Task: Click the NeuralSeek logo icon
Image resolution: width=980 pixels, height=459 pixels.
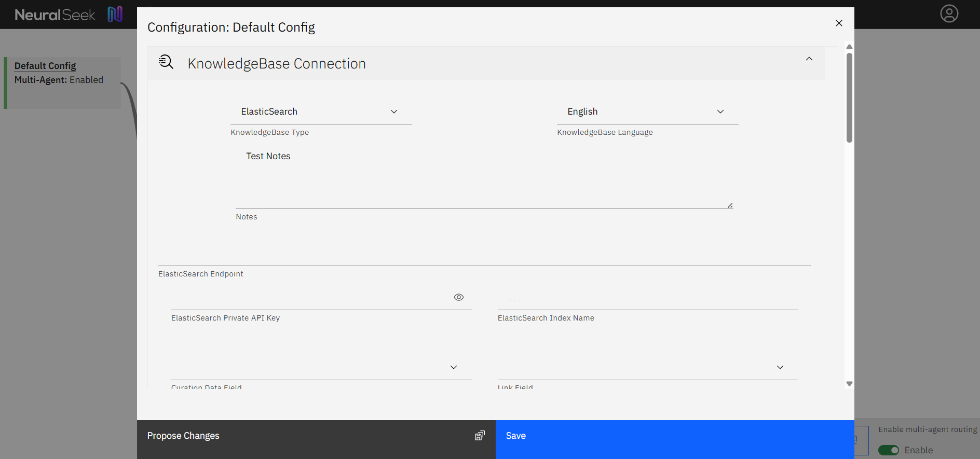Action: [x=115, y=14]
